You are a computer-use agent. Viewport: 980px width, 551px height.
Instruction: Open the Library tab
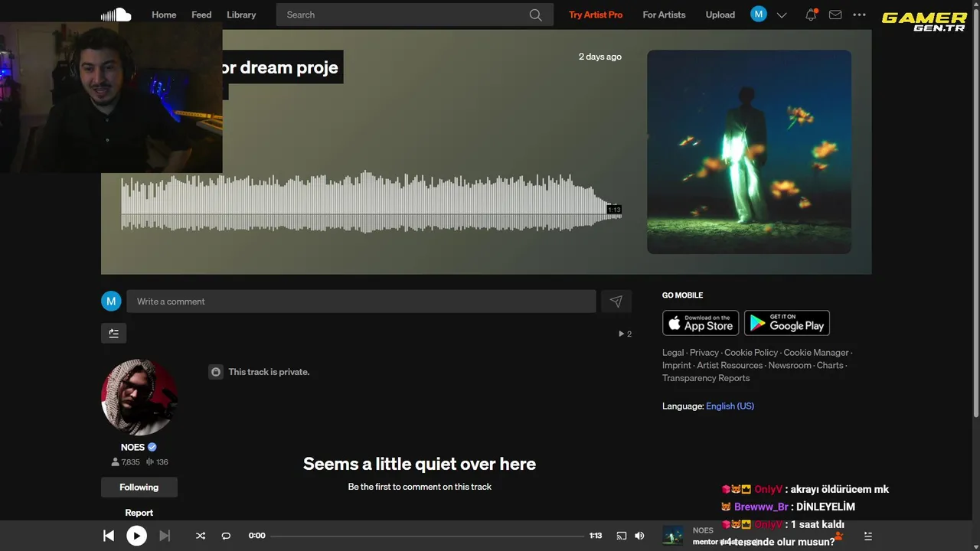241,15
